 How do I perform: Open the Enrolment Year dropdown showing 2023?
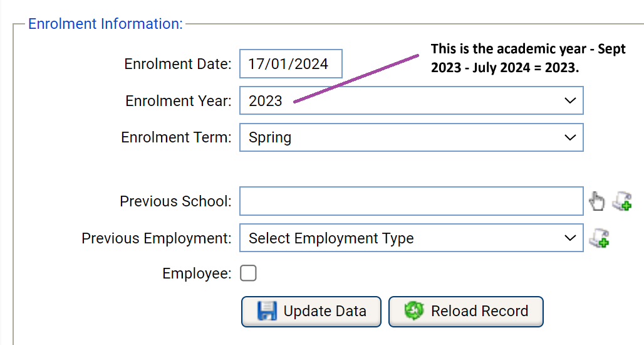click(411, 100)
